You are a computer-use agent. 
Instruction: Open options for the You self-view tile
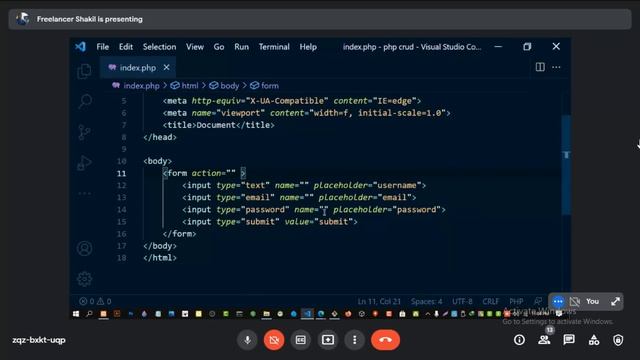[x=558, y=302]
